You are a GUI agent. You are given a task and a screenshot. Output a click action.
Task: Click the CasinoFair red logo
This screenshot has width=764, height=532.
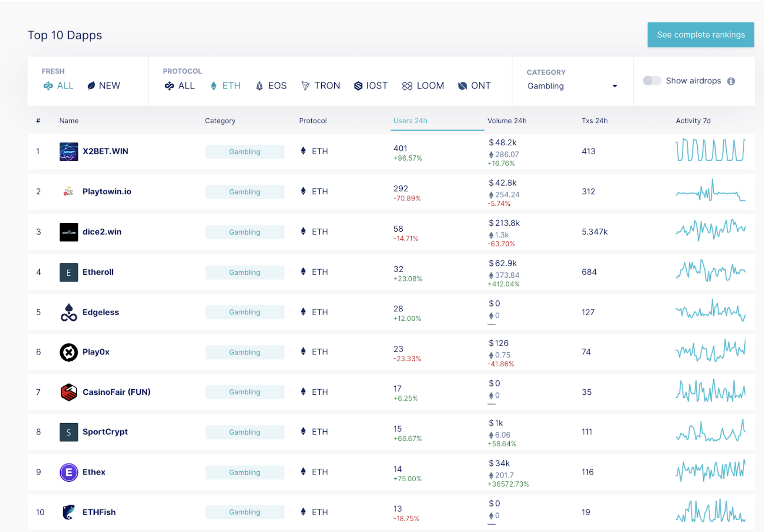(x=69, y=392)
